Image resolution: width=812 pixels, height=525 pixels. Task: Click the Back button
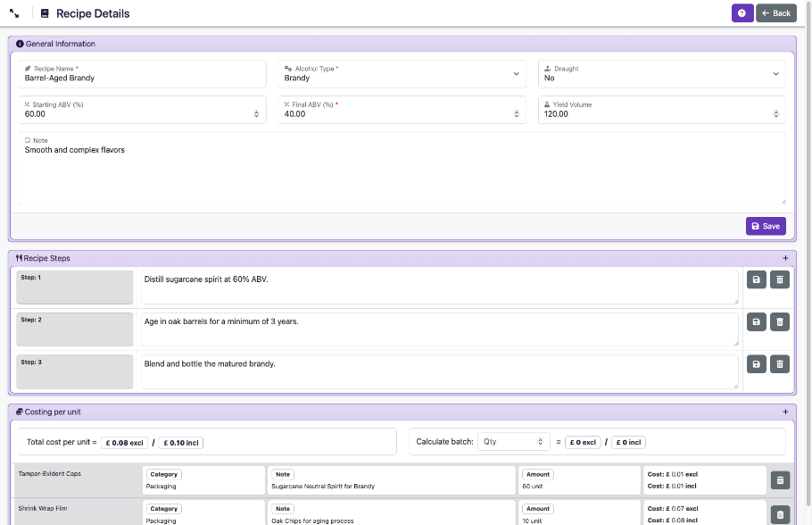tap(776, 13)
